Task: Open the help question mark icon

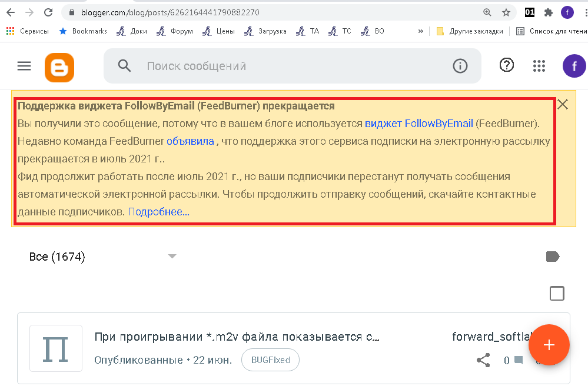Action: (x=506, y=65)
